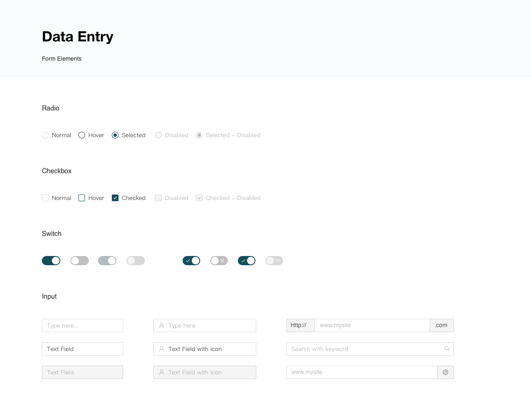
Task: Toggle the first switch with checkmark icon
Action: (x=191, y=261)
